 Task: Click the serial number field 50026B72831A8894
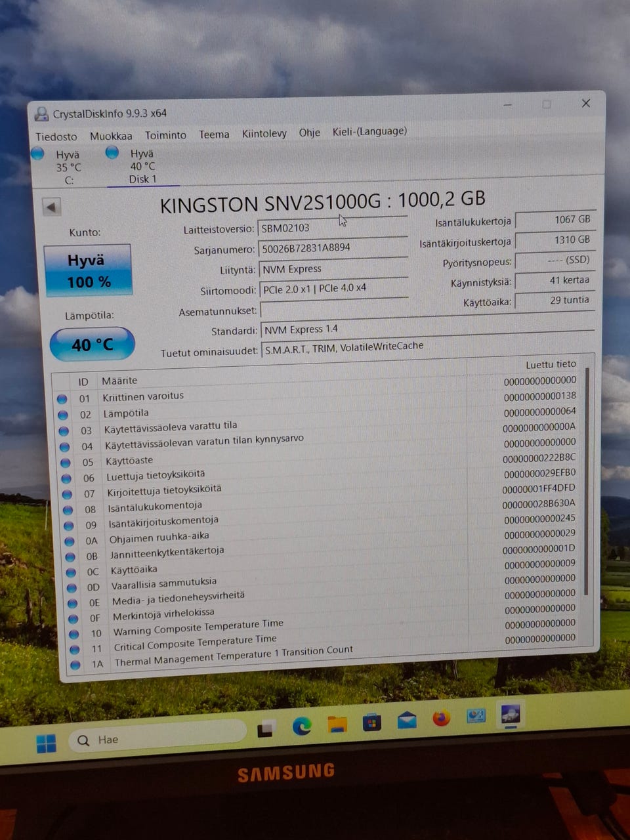[333, 247]
